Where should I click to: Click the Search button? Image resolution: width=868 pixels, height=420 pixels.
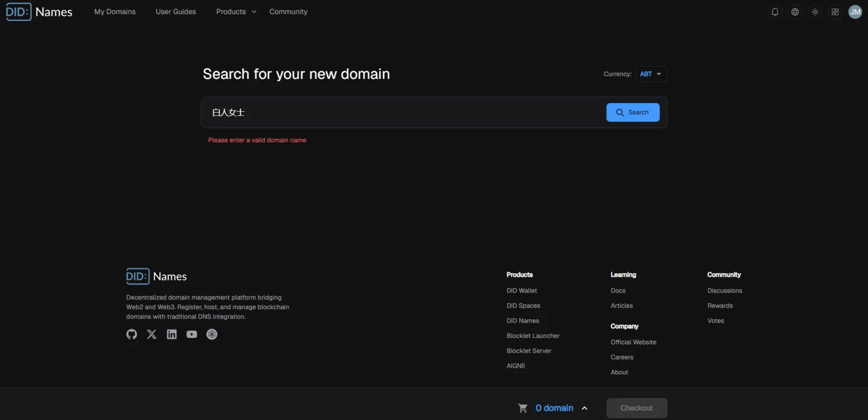[x=633, y=112]
